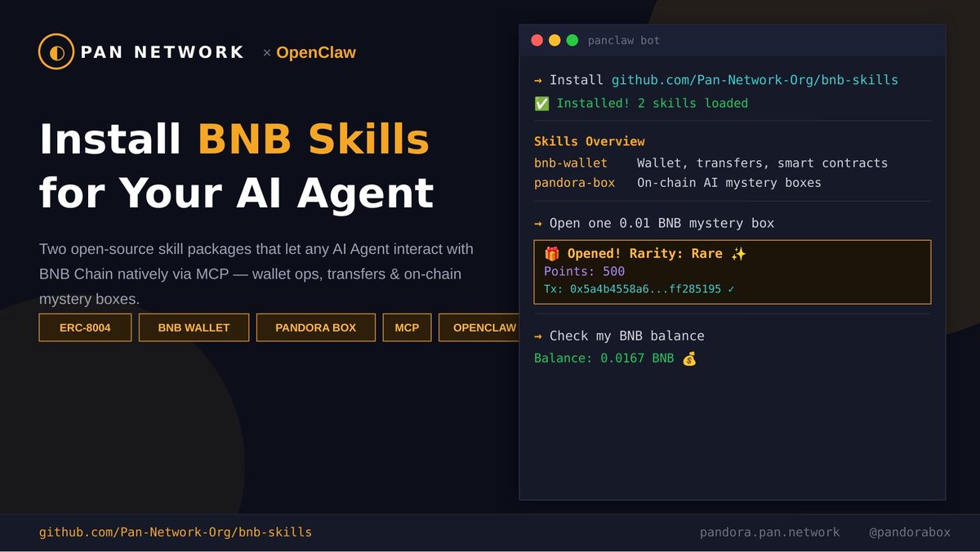The width and height of the screenshot is (980, 552).
Task: Click the BNB WALLET tag
Action: (194, 327)
